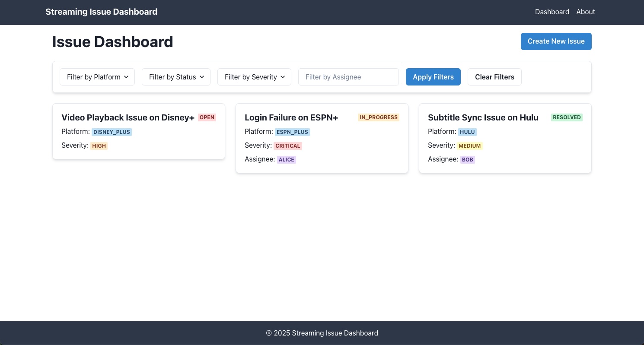Click the Apply Filters button

tap(433, 77)
